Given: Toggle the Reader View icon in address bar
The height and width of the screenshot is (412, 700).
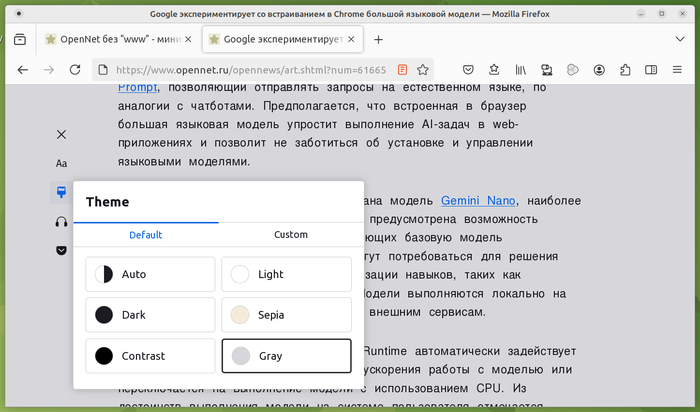Looking at the screenshot, I should [402, 70].
